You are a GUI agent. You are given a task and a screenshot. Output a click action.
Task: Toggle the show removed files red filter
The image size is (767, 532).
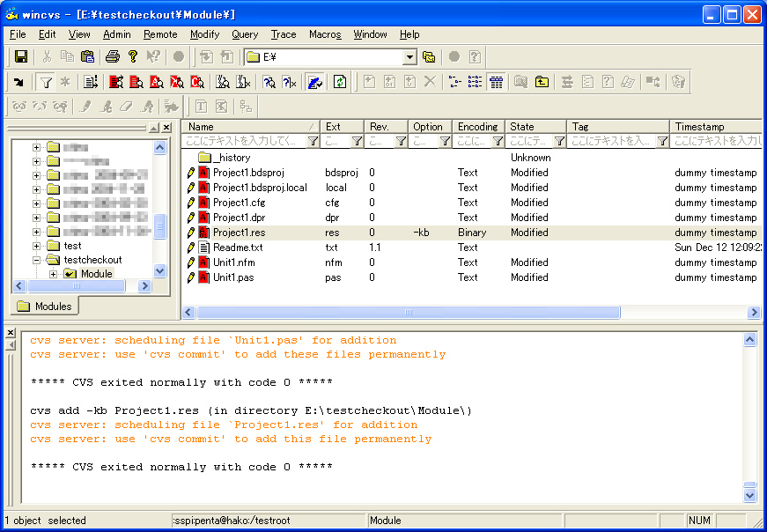point(177,82)
